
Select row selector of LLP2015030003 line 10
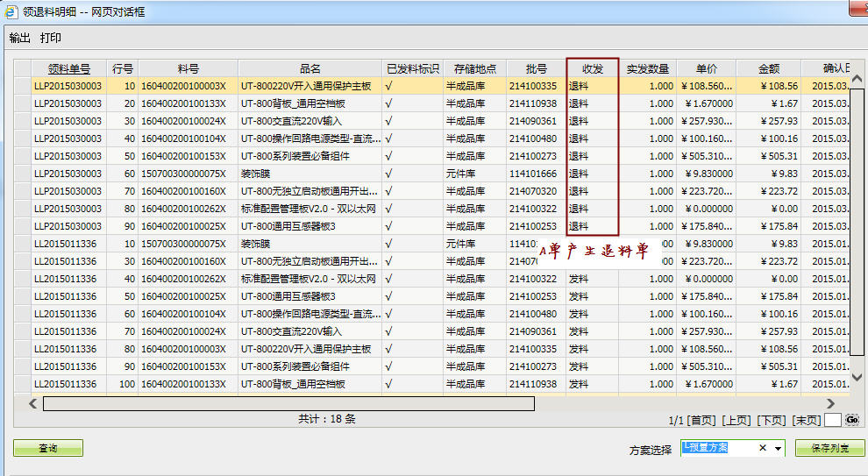(x=23, y=86)
